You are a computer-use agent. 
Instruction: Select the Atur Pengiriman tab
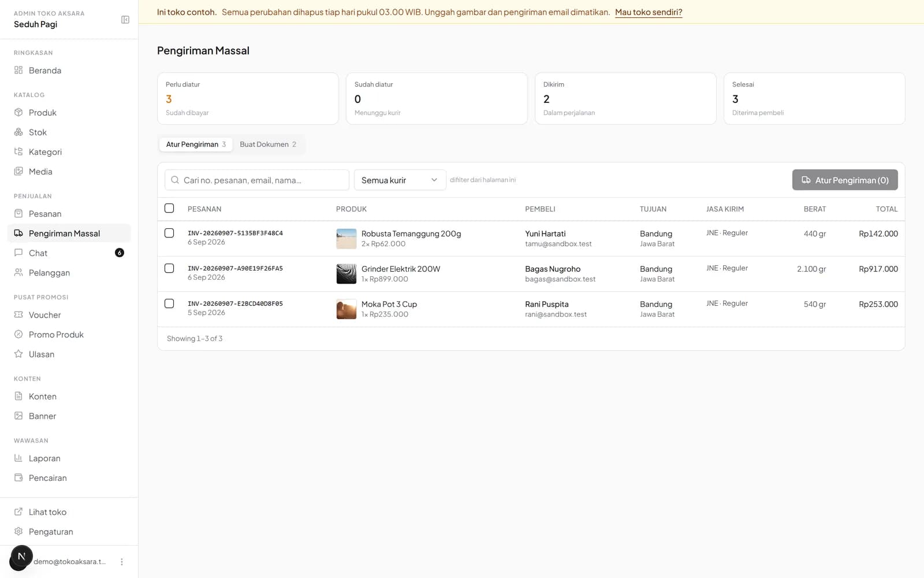coord(196,144)
